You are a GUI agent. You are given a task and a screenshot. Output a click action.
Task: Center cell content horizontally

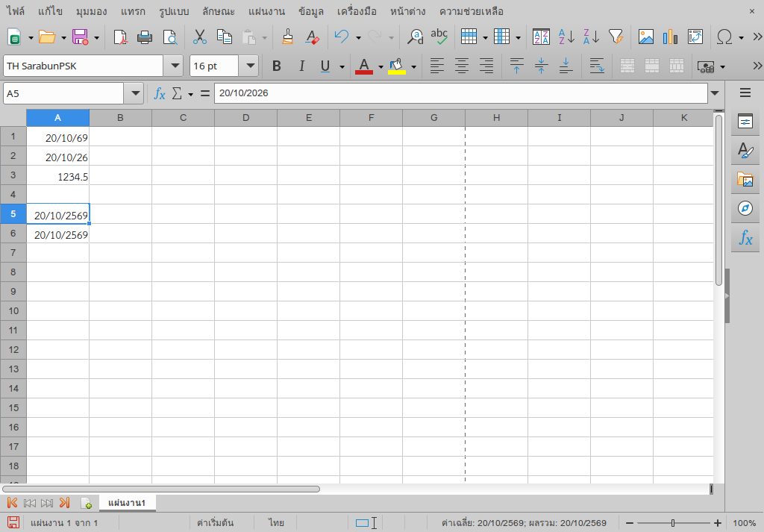(x=461, y=66)
